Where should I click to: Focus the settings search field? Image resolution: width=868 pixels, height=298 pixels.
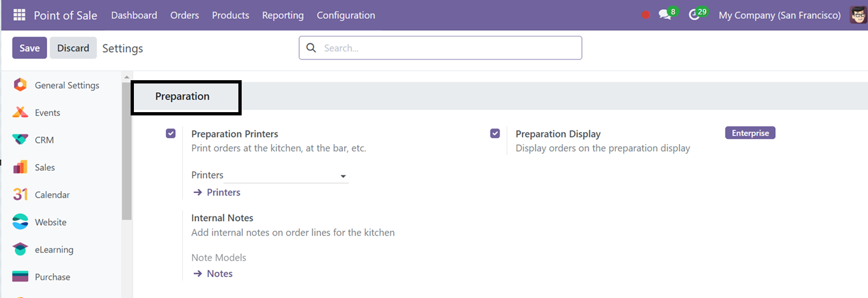coord(440,48)
